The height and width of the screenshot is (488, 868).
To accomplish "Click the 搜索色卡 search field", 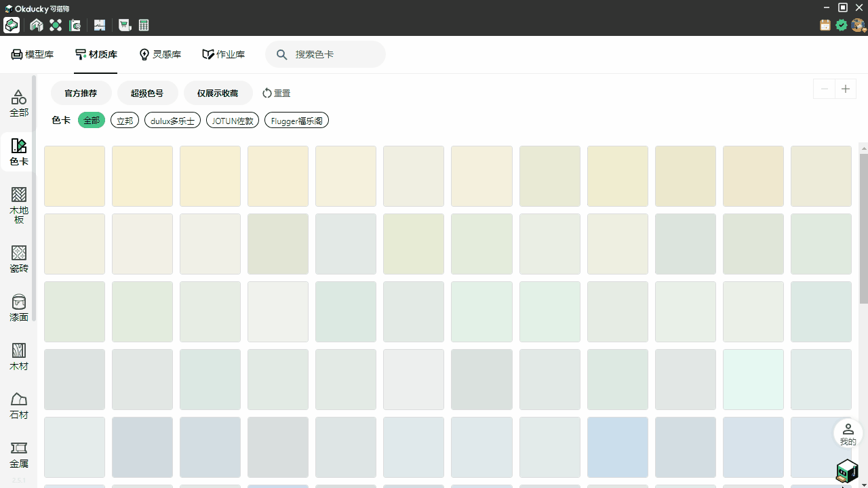I will (332, 54).
